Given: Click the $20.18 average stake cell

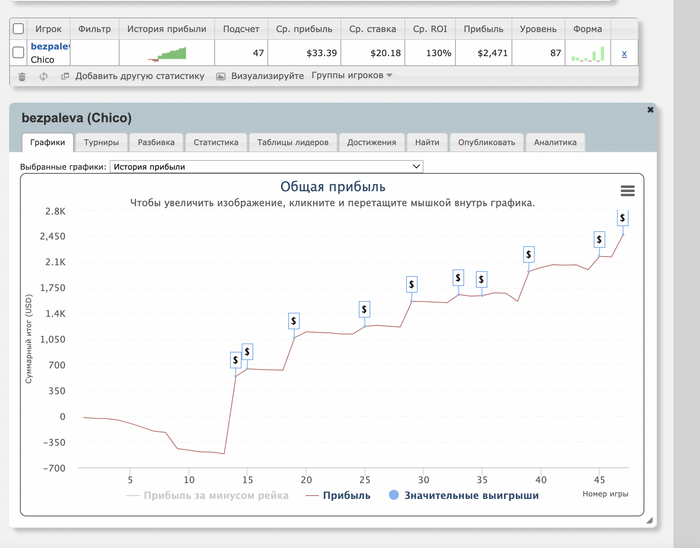Looking at the screenshot, I should [373, 53].
